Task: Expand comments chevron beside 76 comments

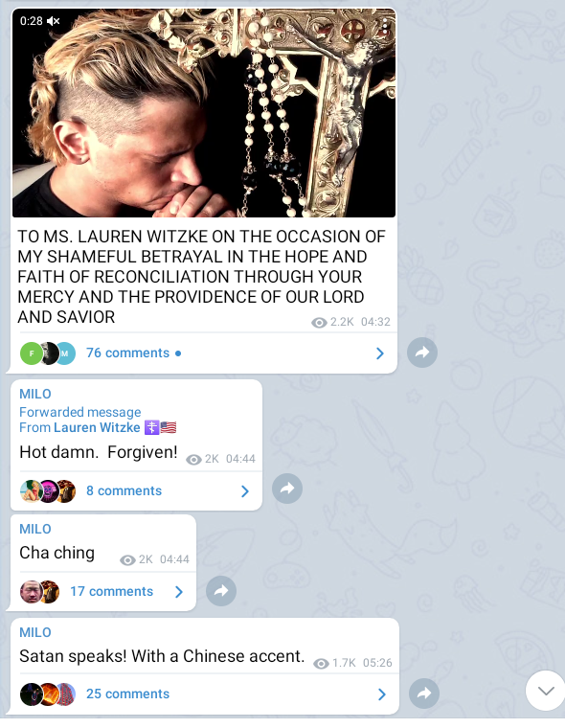Action: tap(380, 353)
